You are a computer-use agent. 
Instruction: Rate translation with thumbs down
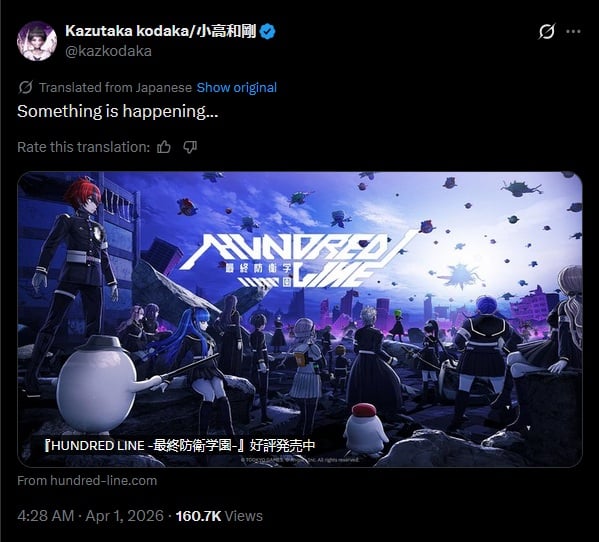(x=190, y=147)
